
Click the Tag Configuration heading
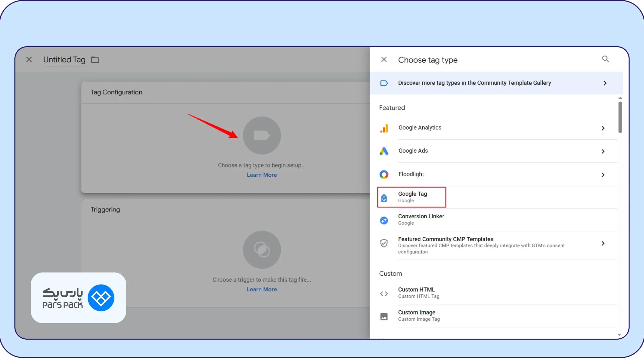tap(116, 92)
